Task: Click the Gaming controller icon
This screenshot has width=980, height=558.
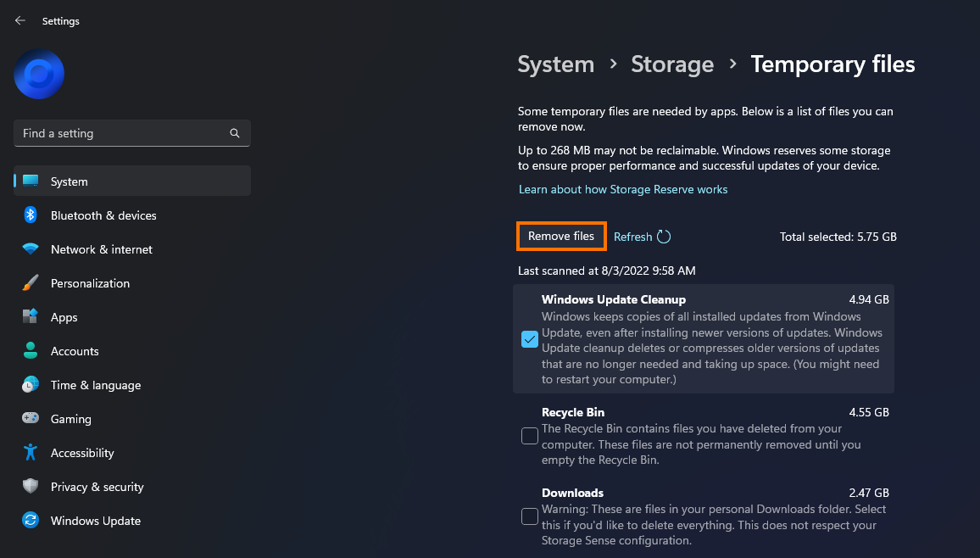Action: [x=30, y=418]
